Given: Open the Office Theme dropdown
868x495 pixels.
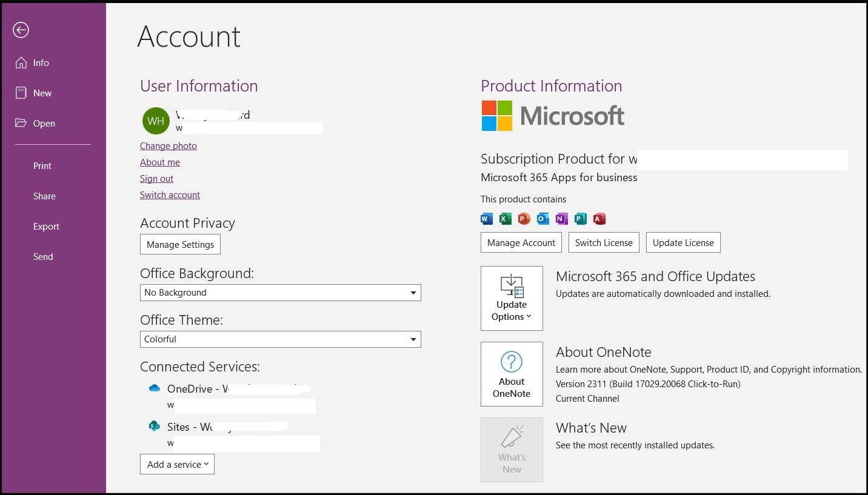Looking at the screenshot, I should [281, 339].
